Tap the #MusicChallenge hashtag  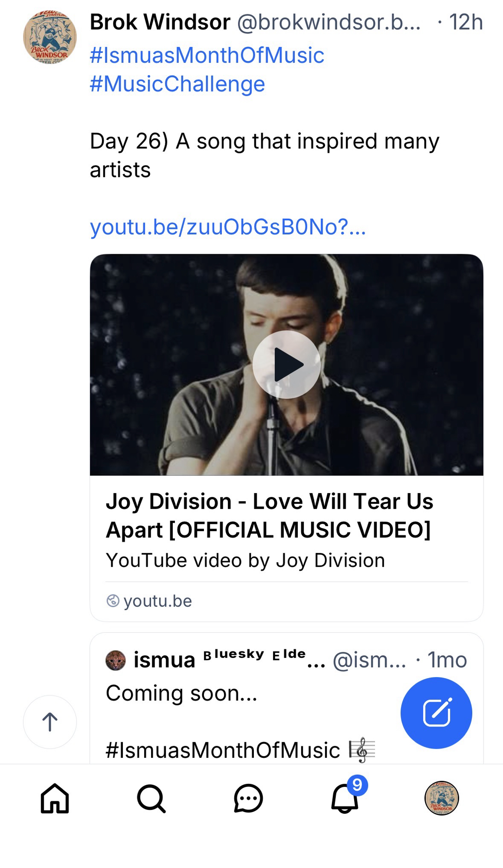click(177, 84)
